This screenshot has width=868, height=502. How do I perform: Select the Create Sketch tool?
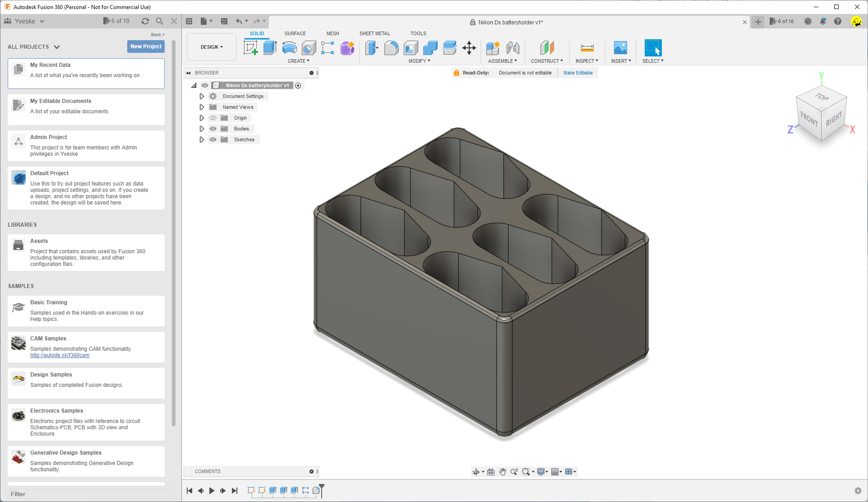[x=250, y=48]
